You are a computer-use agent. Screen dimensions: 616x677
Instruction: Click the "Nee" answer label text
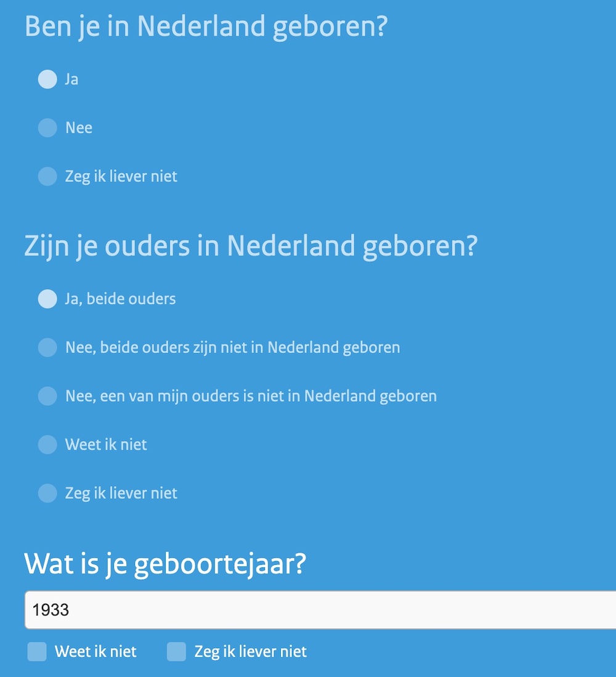point(78,128)
